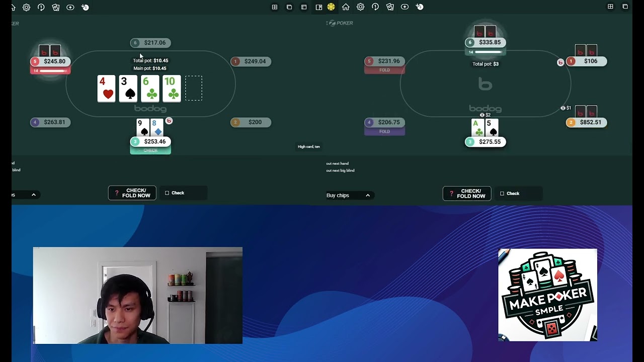Open hand history icon in right window
This screenshot has width=644, height=362.
coord(375,7)
